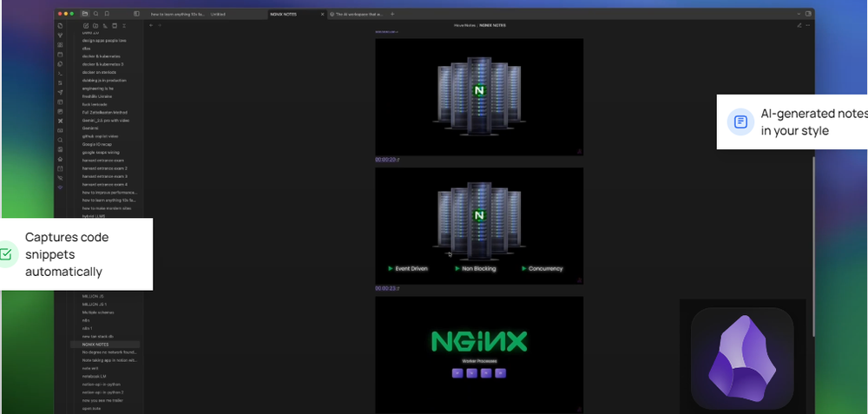This screenshot has height=414, width=868.
Task: Open the file explorer folder icon
Action: pyautogui.click(x=84, y=14)
